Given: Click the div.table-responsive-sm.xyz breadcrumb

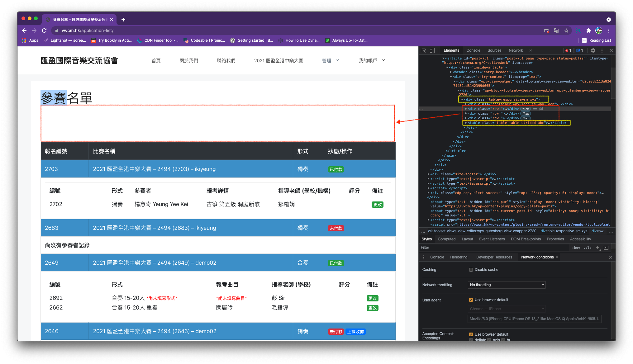Looking at the screenshot, I should (x=564, y=231).
